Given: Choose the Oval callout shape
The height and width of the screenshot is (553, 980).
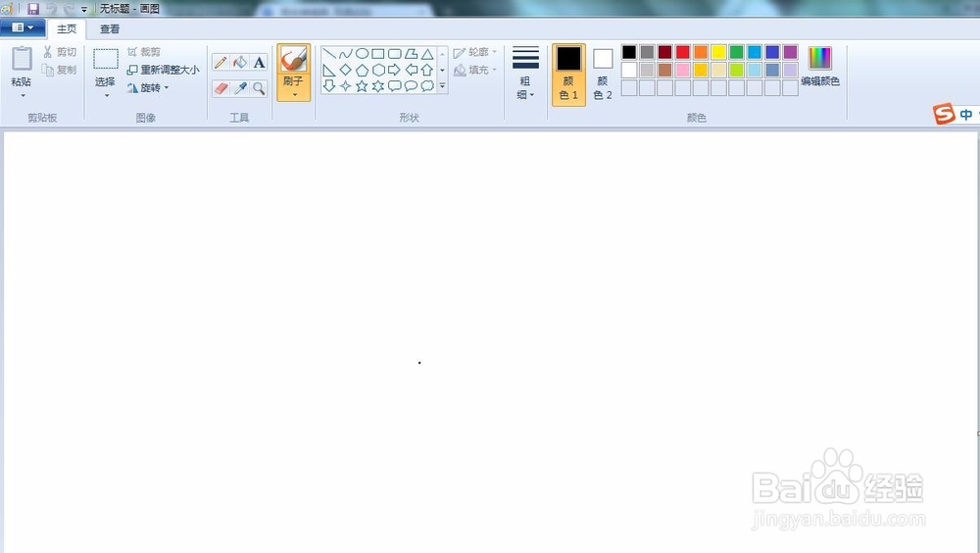Looking at the screenshot, I should tap(411, 85).
